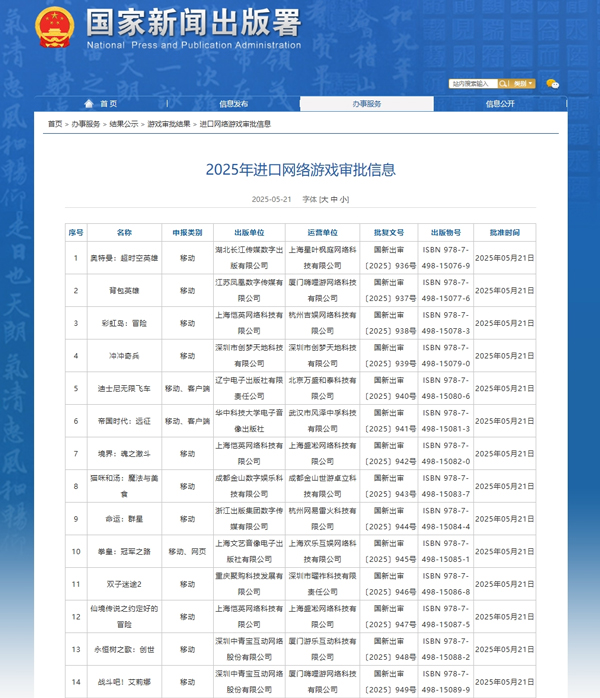The height and width of the screenshot is (698, 600).
Task: Click approval number 〔2025〕937号
Action: [390, 298]
